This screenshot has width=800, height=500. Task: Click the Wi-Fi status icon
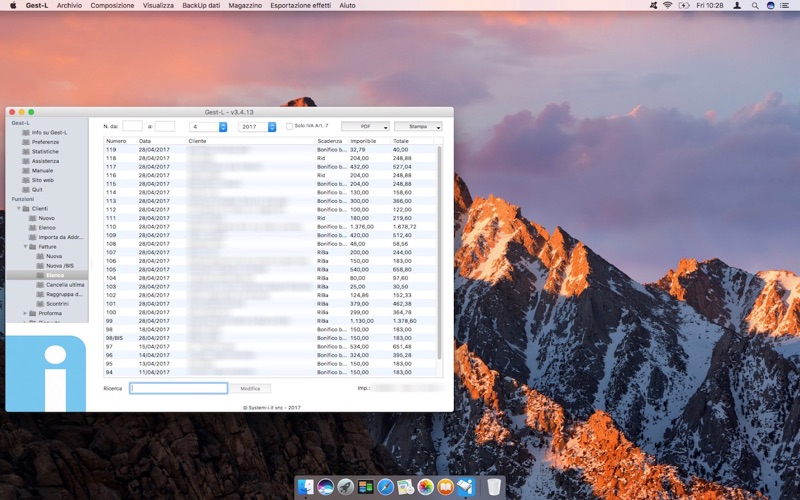tap(667, 5)
